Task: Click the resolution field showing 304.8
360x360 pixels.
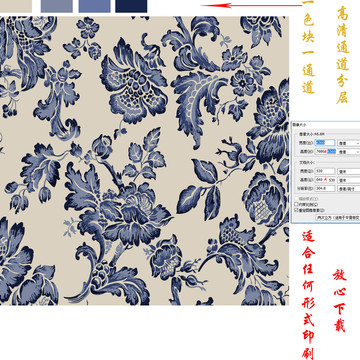Action: click(x=325, y=188)
